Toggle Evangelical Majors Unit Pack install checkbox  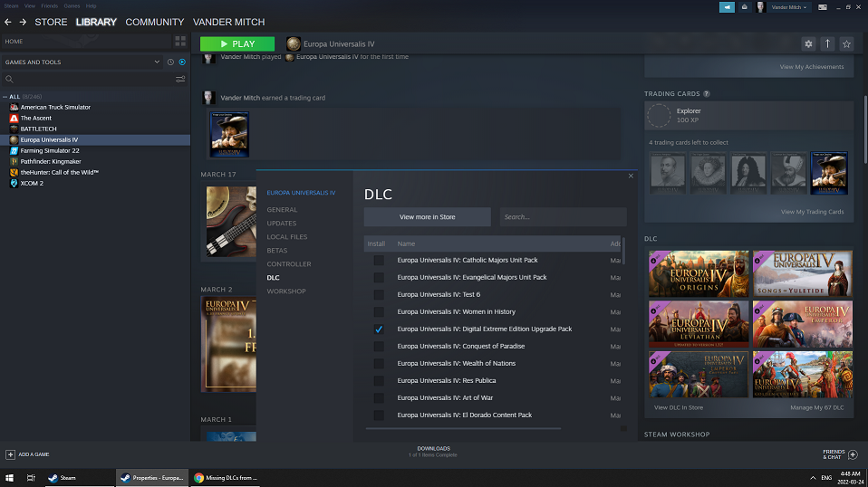(x=379, y=278)
